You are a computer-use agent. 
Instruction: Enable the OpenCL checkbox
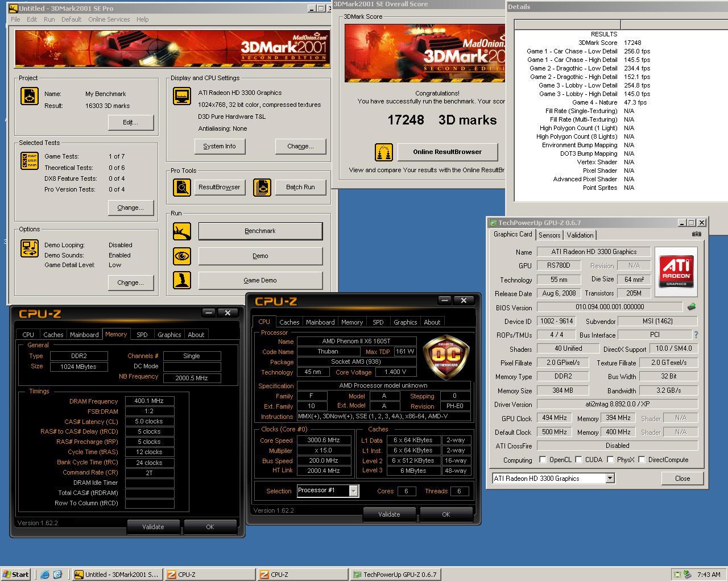click(x=543, y=460)
